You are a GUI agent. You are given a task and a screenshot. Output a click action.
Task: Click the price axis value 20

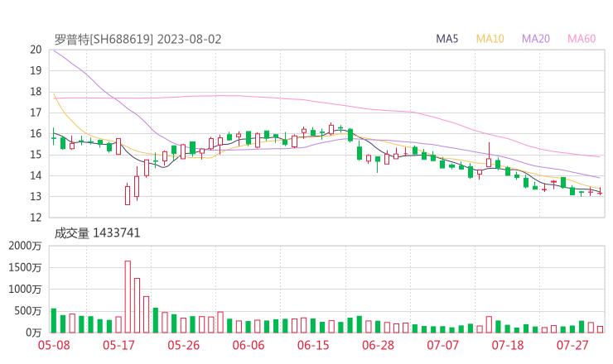coord(36,50)
